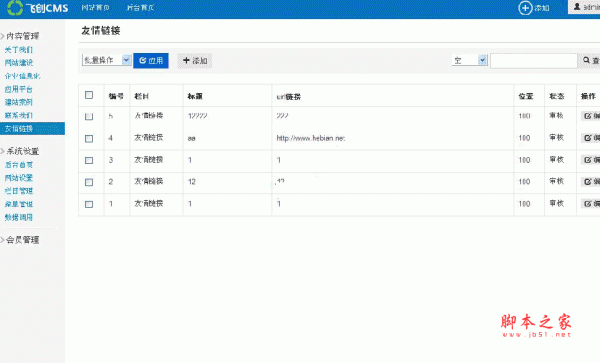Click the 状态 column header
This screenshot has height=363, width=600.
click(557, 96)
